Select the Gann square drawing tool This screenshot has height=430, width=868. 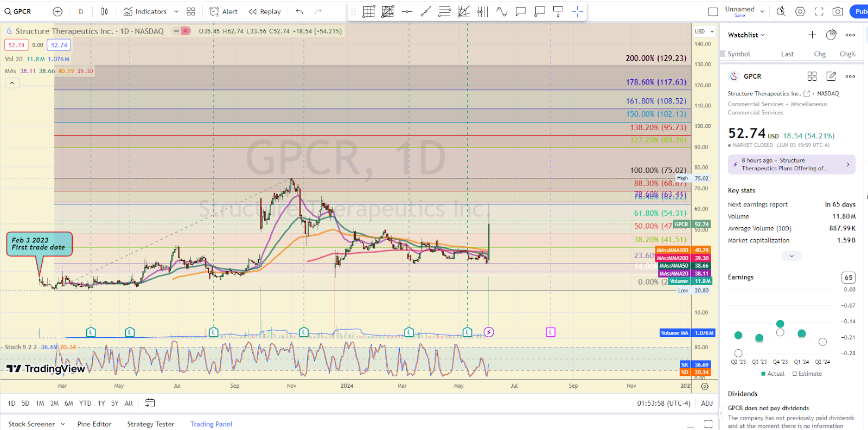[x=388, y=11]
